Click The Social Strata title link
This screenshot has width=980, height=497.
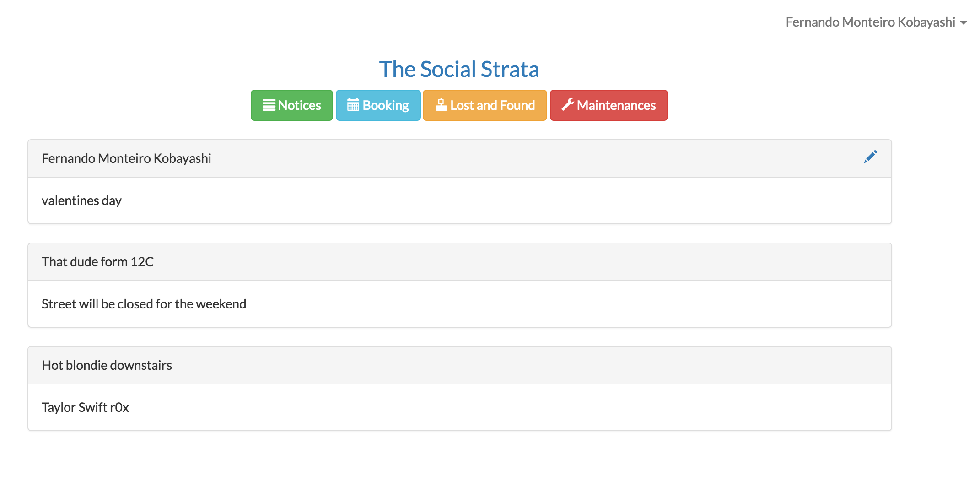tap(459, 69)
